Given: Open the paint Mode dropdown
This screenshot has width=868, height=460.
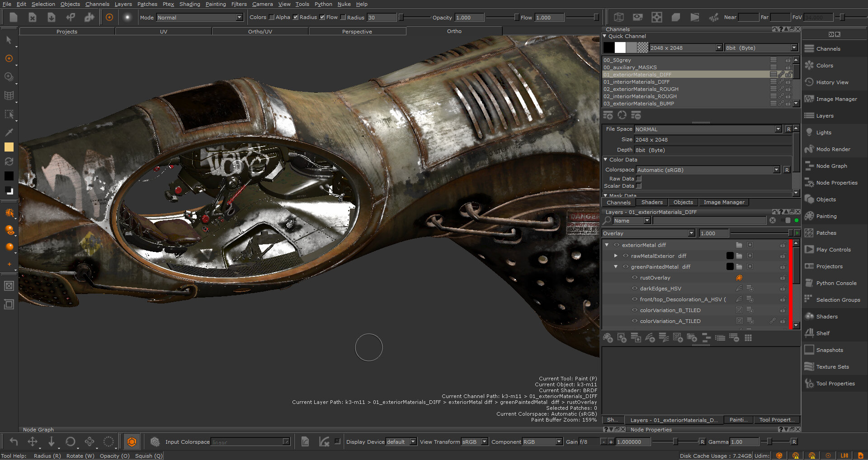Looking at the screenshot, I should 200,17.
